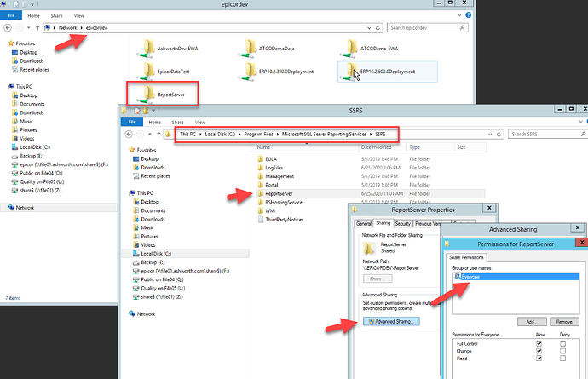Expand the Network breadcrumb arrow in epicordev
The width and height of the screenshot is (588, 379).
click(81, 28)
